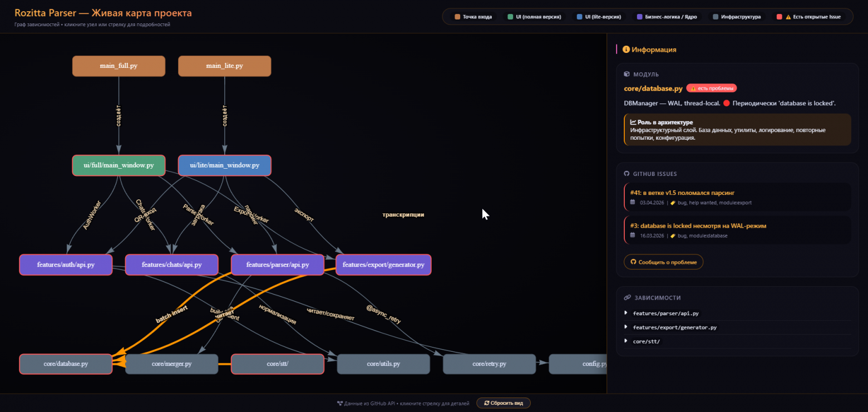
Task: Click the blue 'UI (lite-версия)' color swatch
Action: tap(580, 17)
